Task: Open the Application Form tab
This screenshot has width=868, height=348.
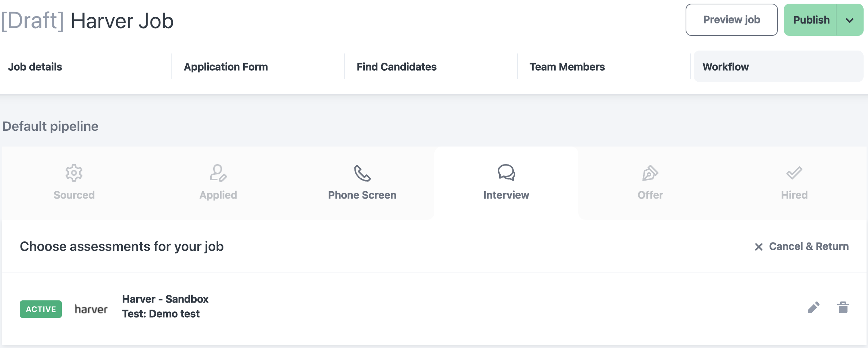Action: pyautogui.click(x=226, y=67)
